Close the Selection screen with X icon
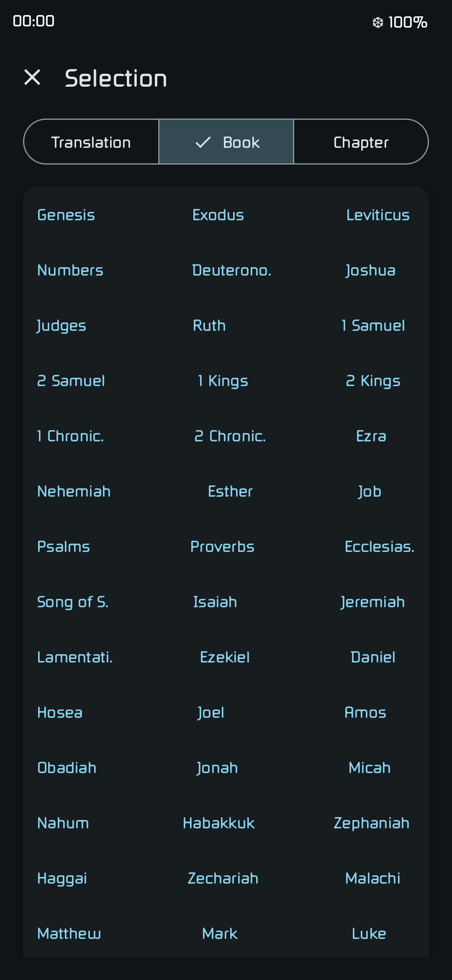 click(x=32, y=77)
